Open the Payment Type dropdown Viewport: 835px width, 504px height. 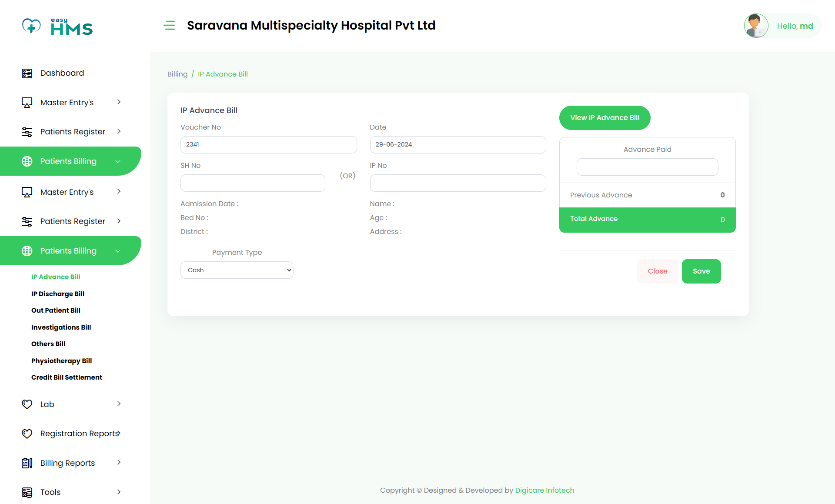pos(237,270)
